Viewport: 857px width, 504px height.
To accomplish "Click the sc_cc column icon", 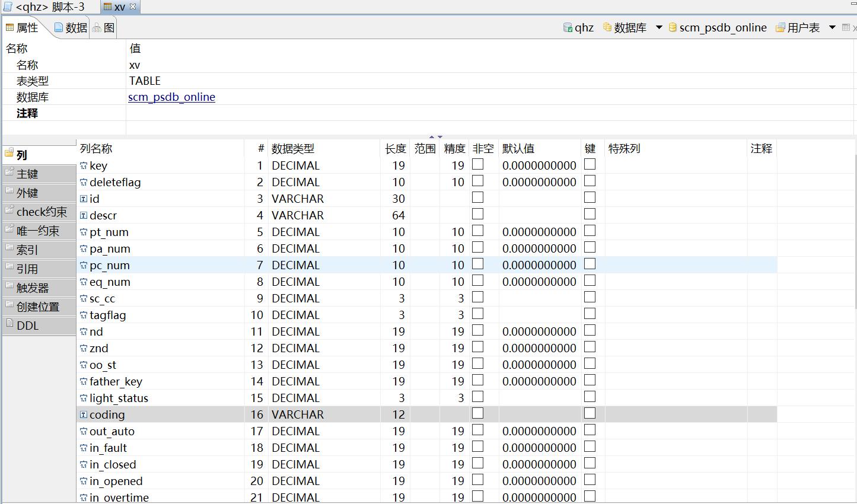I will (x=84, y=299).
